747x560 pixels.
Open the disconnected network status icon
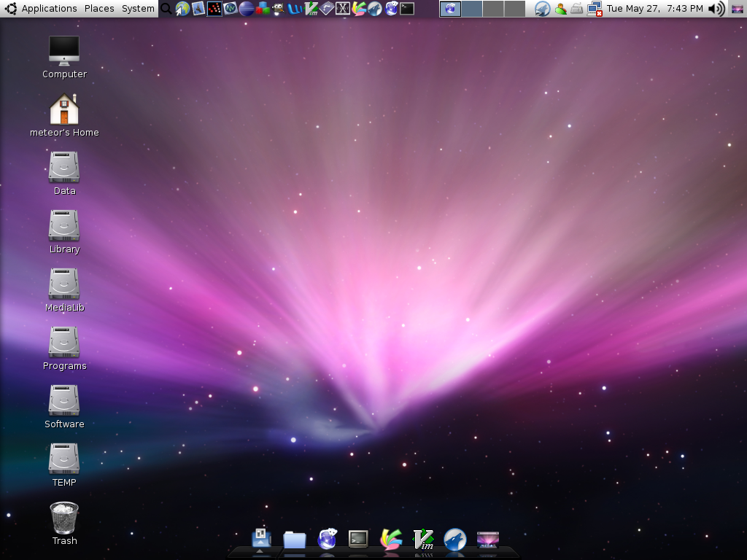pos(595,9)
